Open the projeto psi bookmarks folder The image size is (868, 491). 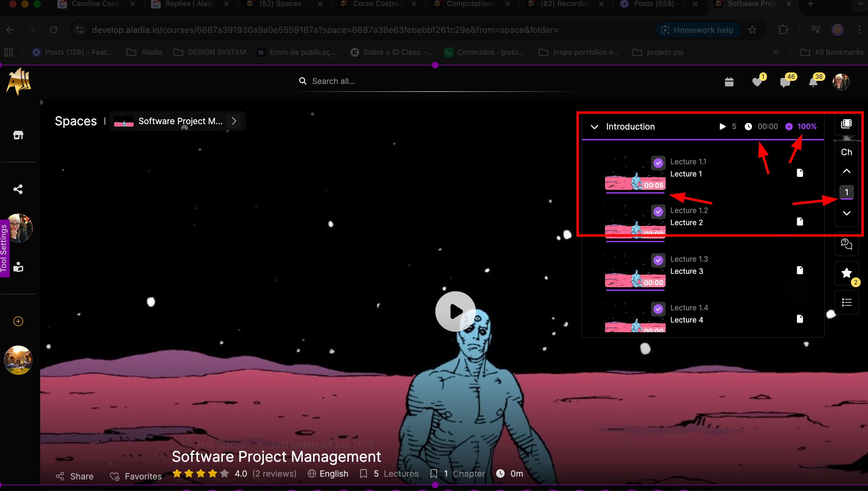pos(658,52)
